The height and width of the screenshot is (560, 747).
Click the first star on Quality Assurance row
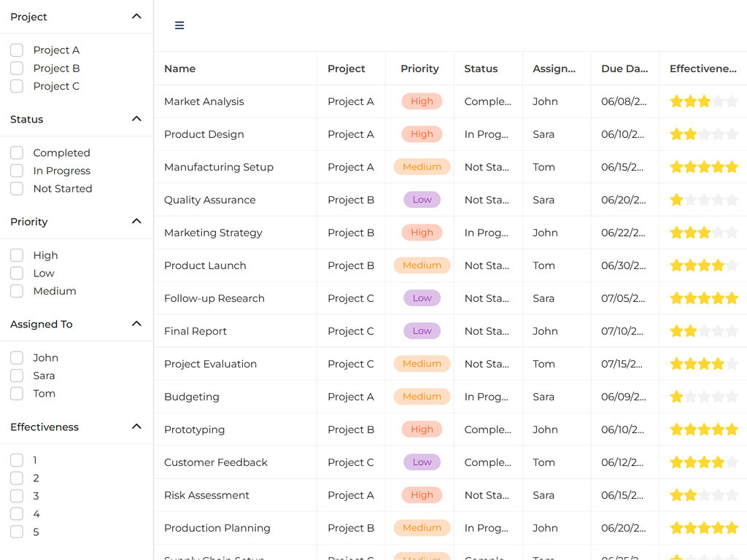pyautogui.click(x=677, y=200)
